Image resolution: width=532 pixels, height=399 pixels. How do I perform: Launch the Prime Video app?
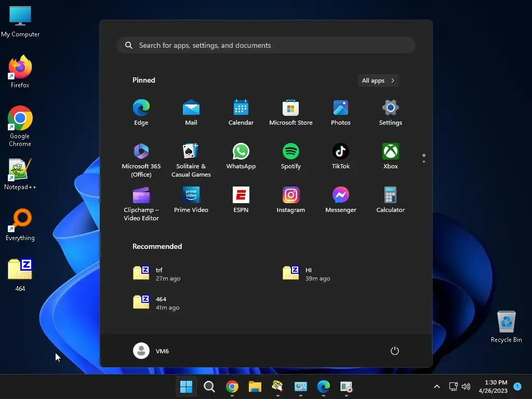click(x=191, y=200)
